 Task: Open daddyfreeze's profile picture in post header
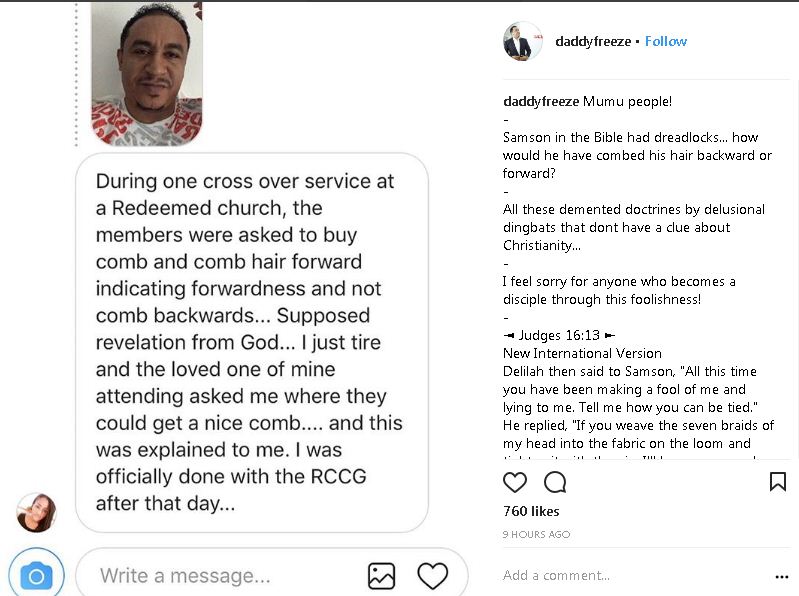point(523,42)
